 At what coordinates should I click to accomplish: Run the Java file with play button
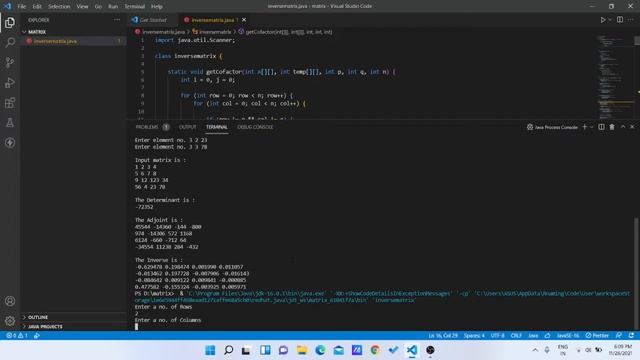click(x=602, y=20)
